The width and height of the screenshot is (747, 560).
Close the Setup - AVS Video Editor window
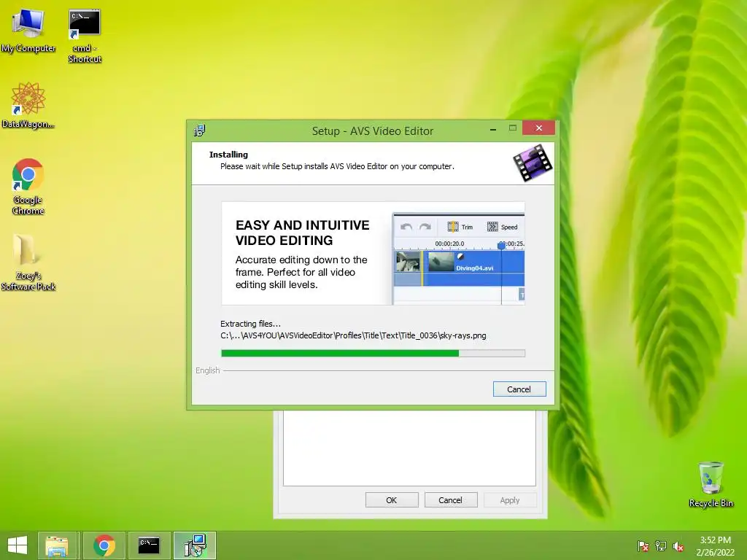(x=539, y=128)
